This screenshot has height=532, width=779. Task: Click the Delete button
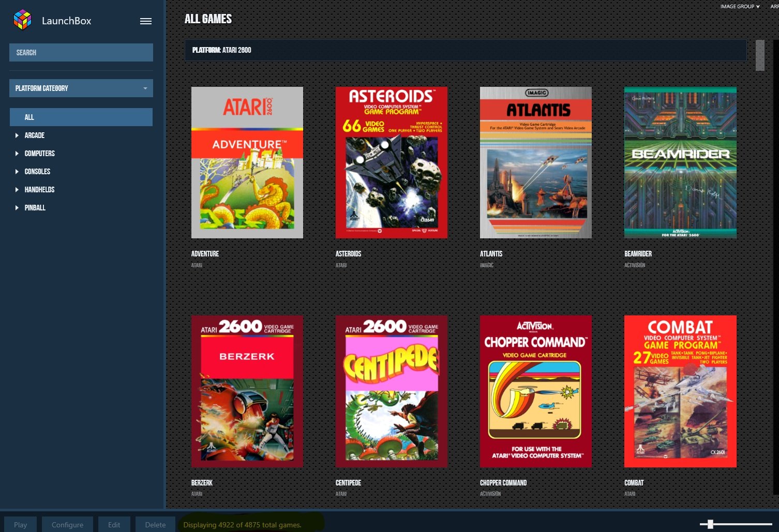pyautogui.click(x=155, y=524)
